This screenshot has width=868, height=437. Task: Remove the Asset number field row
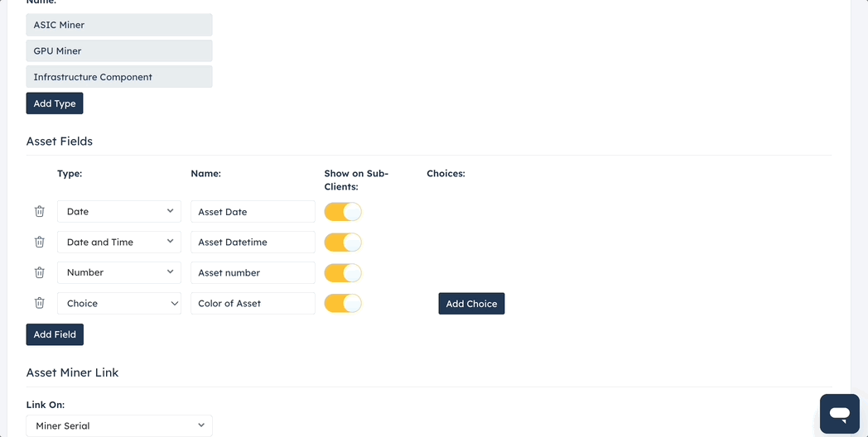(x=39, y=272)
